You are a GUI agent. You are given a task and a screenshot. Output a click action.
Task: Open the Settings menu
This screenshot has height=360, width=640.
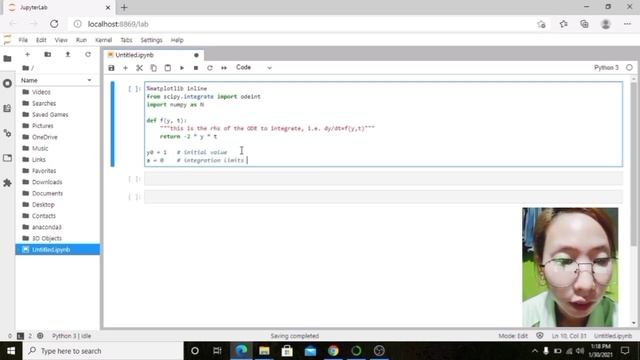[151, 40]
